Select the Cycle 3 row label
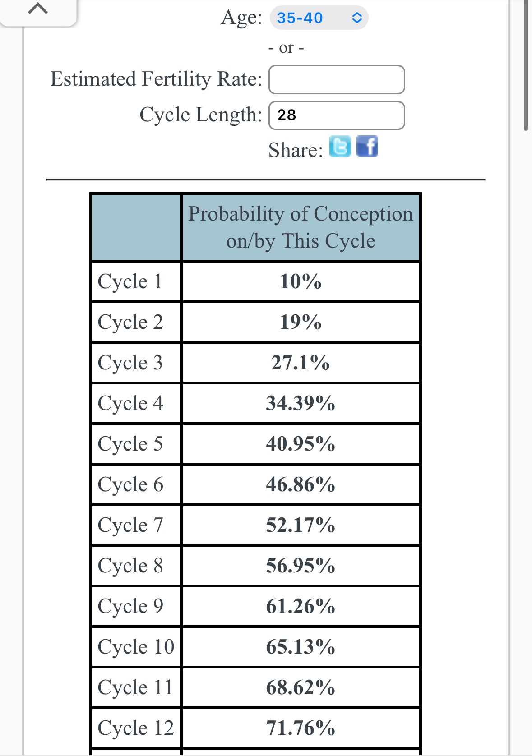Screen dimensions: 532x756 [x=130, y=363]
